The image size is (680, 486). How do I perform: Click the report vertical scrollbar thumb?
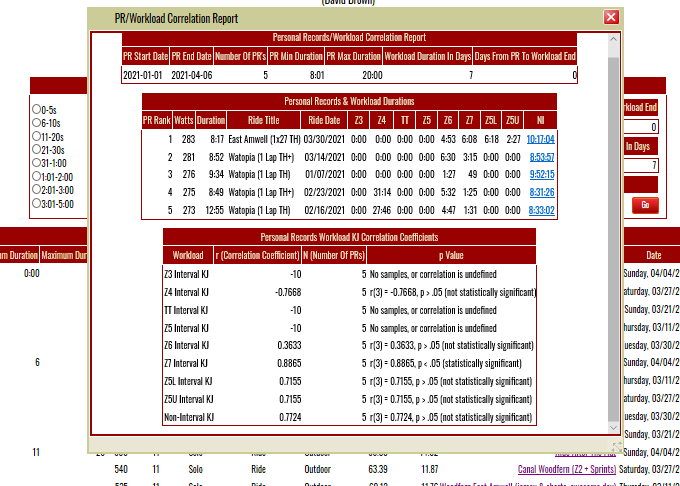(613, 238)
